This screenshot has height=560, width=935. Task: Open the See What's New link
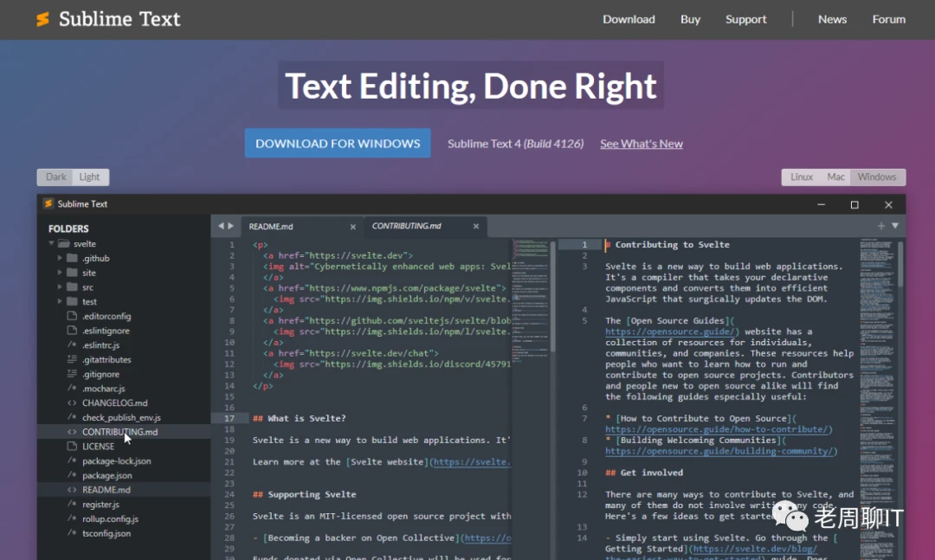641,144
